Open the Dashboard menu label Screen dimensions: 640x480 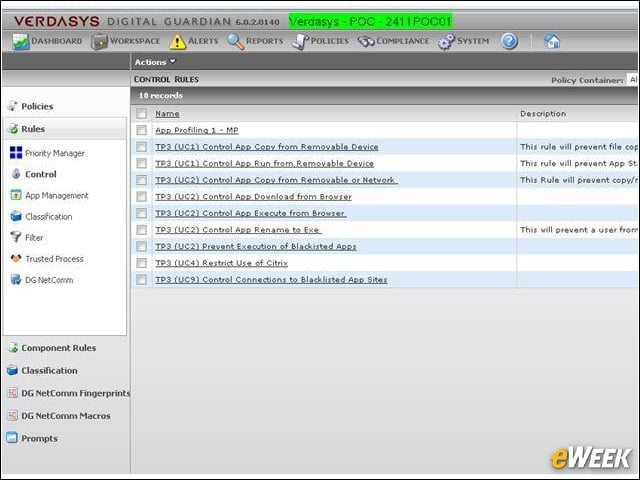[x=56, y=41]
